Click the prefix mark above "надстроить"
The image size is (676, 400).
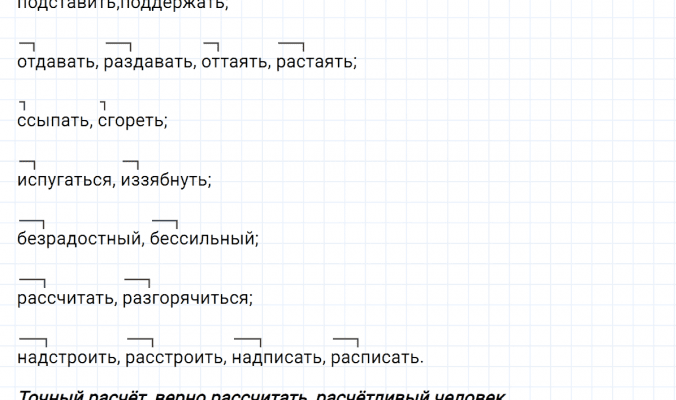[32, 339]
